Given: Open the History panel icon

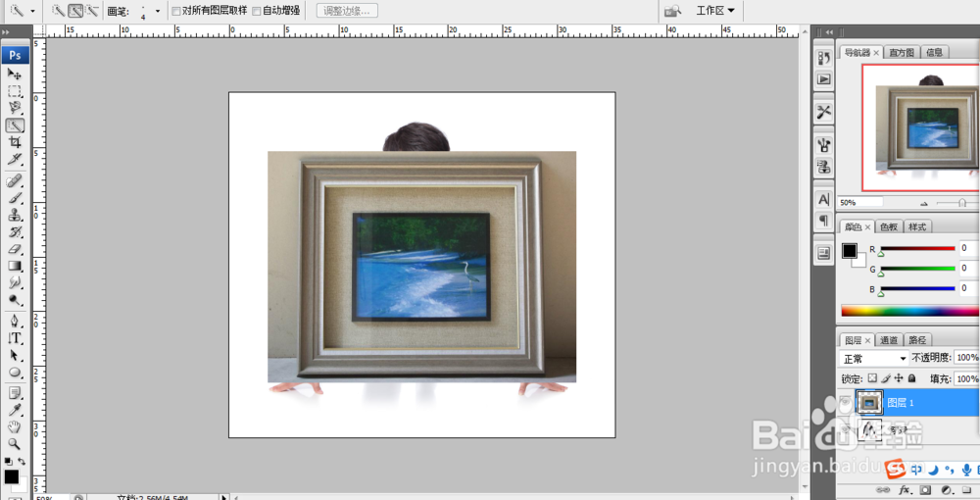Looking at the screenshot, I should (824, 58).
